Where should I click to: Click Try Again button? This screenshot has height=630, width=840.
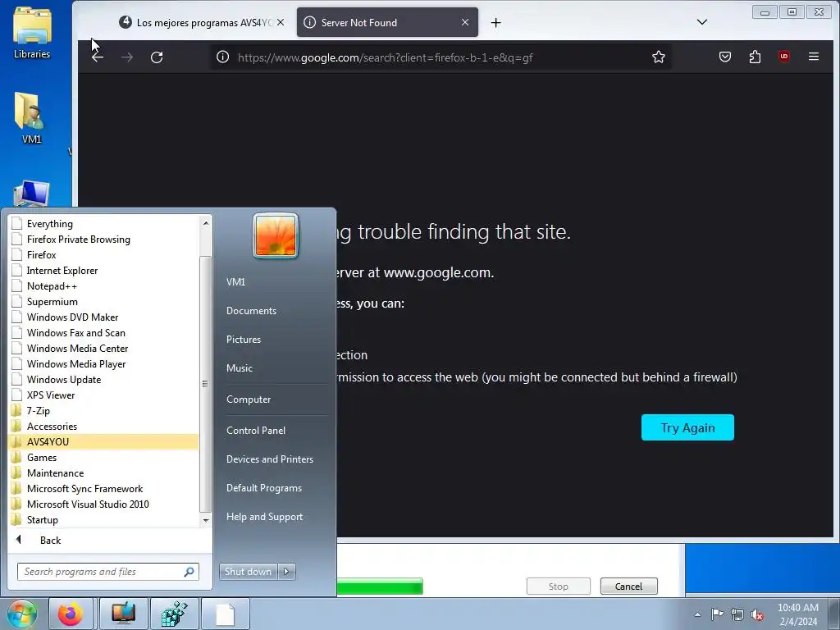pyautogui.click(x=687, y=427)
